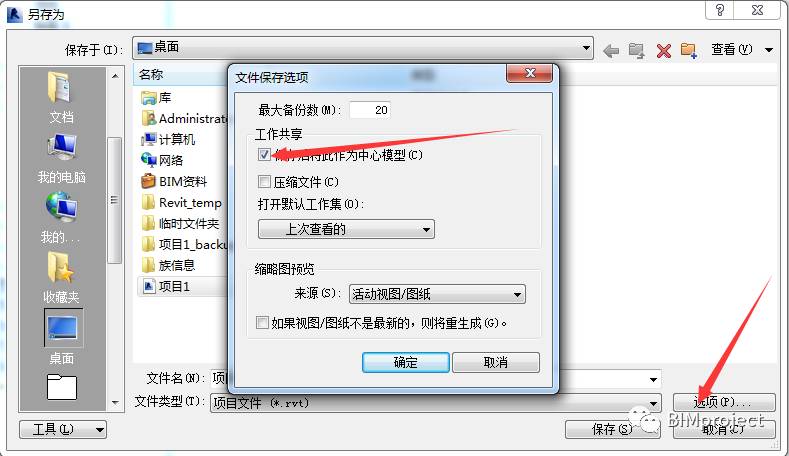Create a new folder with toolbar icon

(x=689, y=50)
